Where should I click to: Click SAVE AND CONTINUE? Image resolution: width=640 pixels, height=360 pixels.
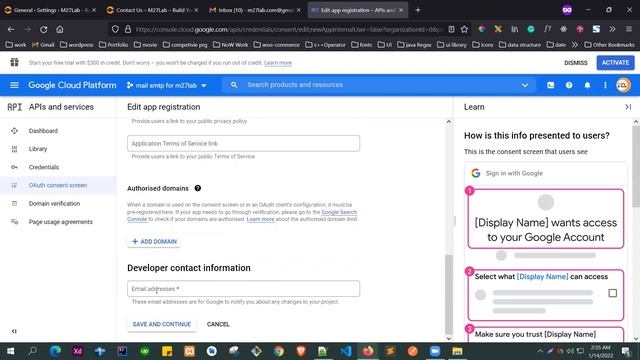(162, 324)
